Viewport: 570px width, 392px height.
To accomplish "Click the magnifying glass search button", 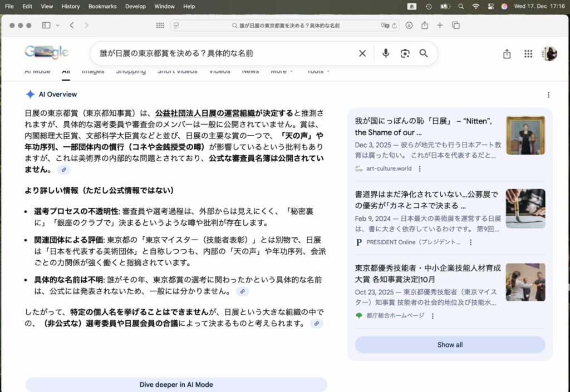I will click(424, 53).
